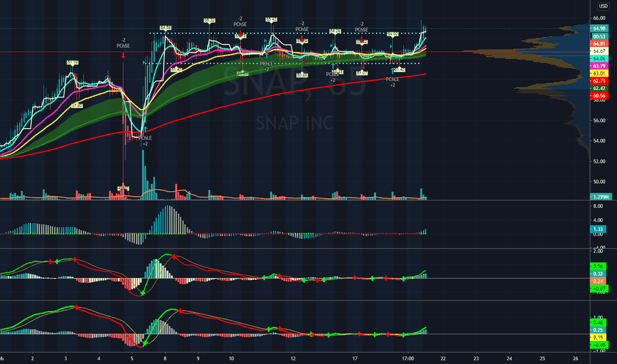617x364 pixels.
Task: Click the -2 PChSE label above the February 5 drop
Action: (x=123, y=43)
